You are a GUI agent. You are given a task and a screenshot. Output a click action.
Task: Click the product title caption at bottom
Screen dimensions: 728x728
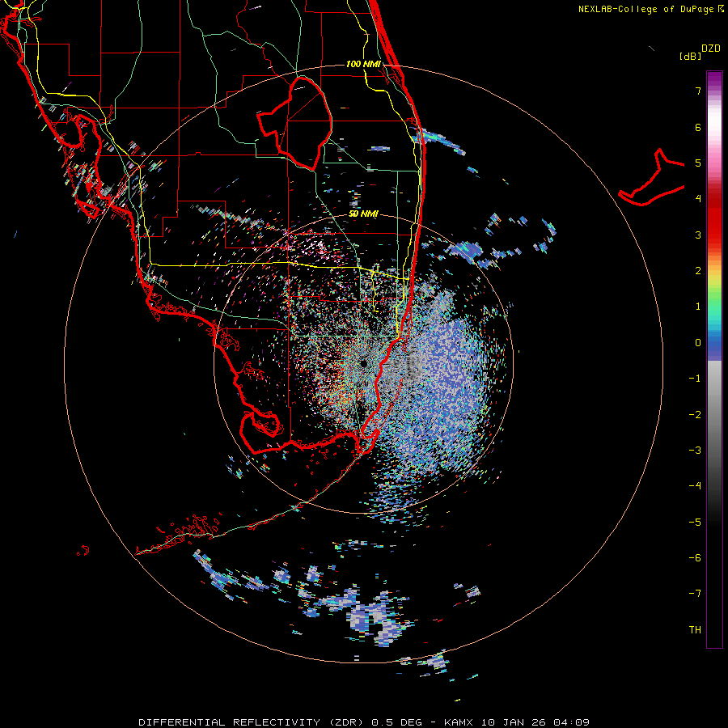pyautogui.click(x=364, y=722)
